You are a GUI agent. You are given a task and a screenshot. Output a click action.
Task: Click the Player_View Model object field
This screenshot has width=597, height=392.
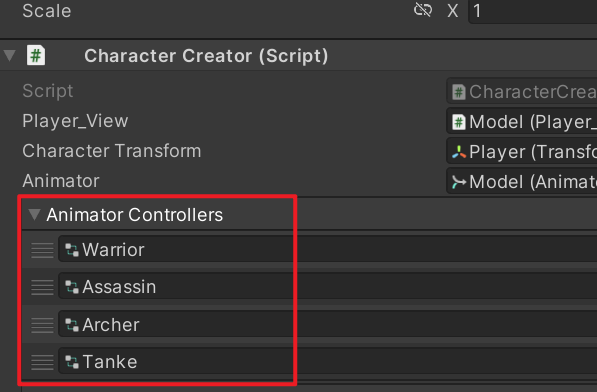[x=522, y=122]
